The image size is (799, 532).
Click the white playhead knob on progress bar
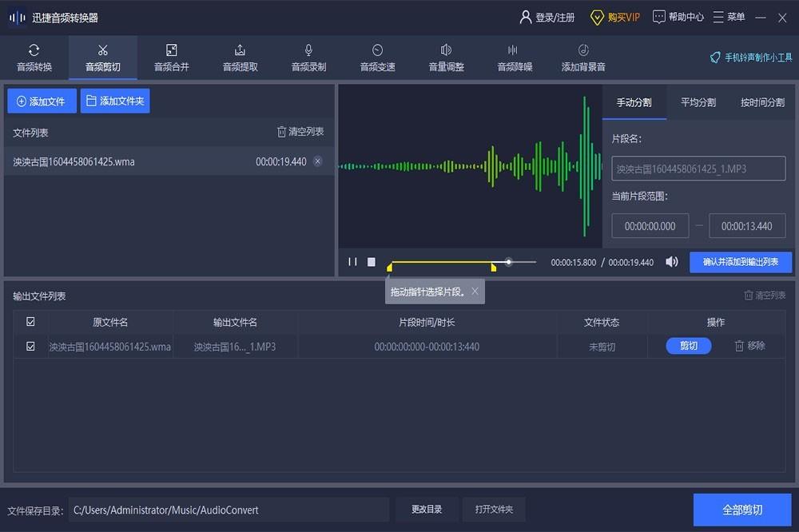[508, 262]
